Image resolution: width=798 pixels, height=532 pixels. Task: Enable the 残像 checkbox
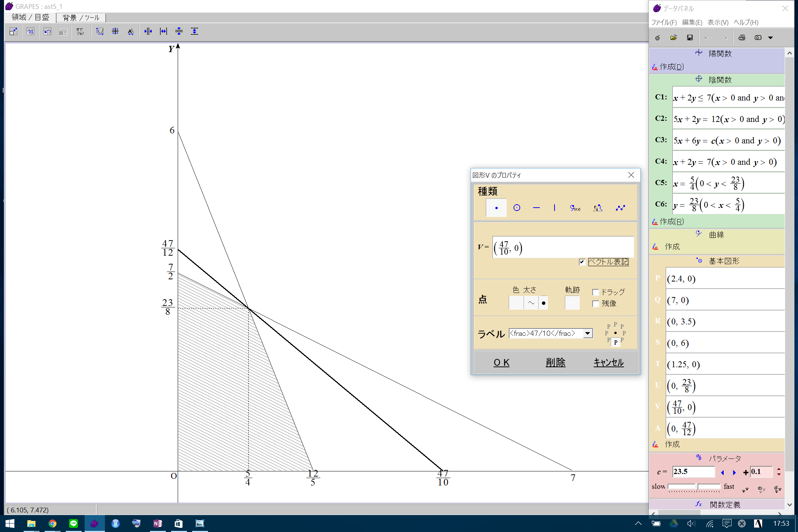point(596,304)
